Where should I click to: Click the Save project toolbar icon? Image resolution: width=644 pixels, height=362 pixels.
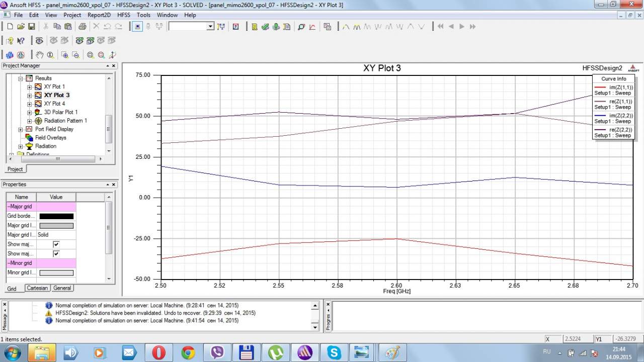pos(31,26)
